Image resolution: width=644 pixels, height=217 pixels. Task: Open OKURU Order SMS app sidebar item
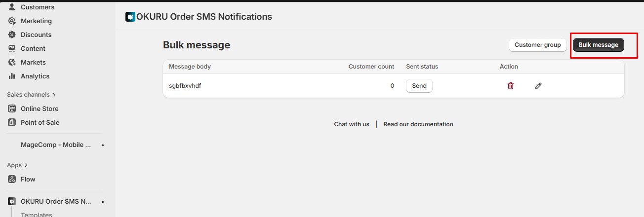pos(55,202)
